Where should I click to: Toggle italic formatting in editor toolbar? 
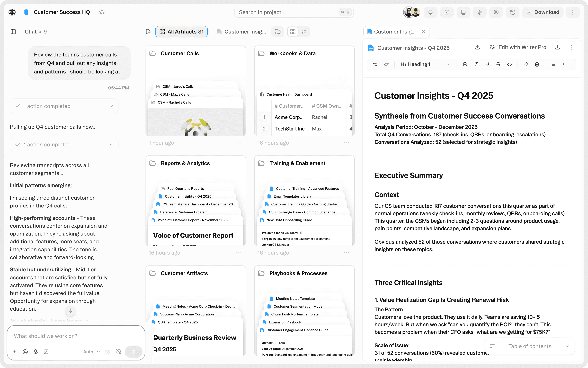coord(476,64)
